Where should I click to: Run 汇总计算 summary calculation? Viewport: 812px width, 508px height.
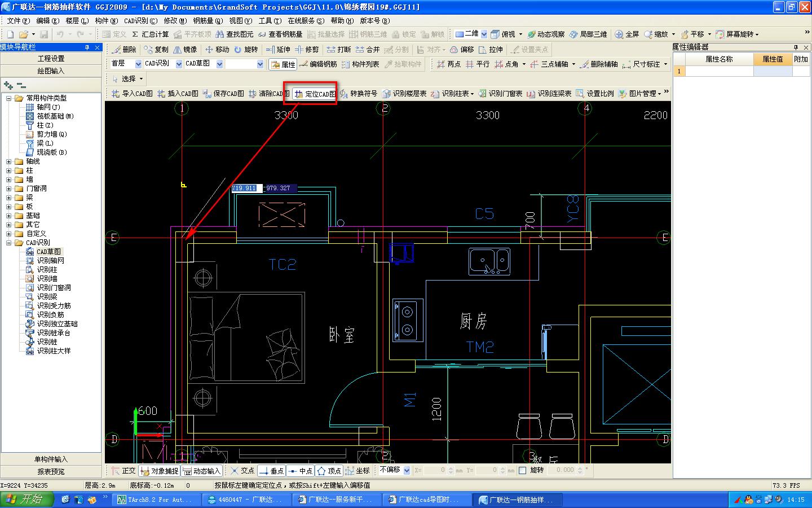coord(150,34)
